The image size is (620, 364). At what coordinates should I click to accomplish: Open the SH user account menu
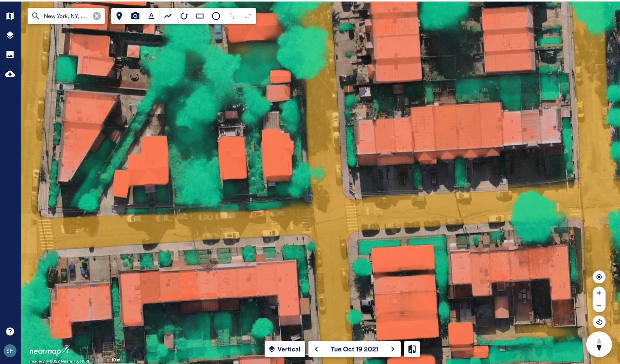coord(10,351)
